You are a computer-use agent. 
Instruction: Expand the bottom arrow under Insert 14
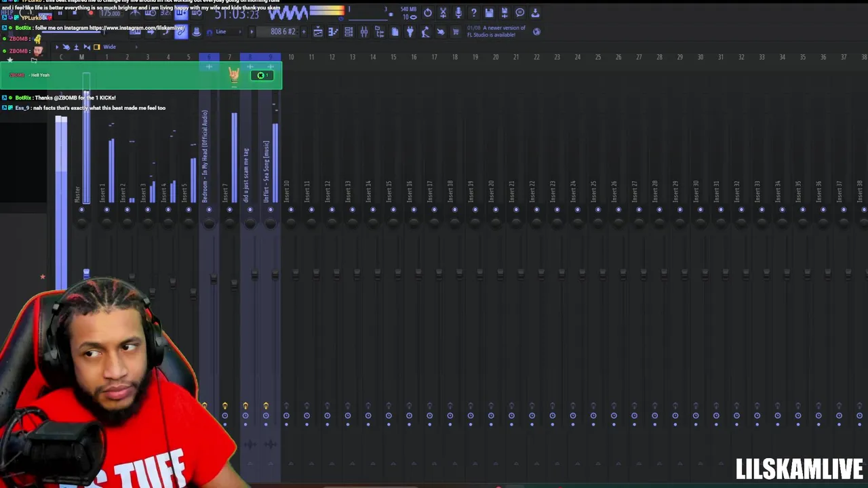(373, 464)
